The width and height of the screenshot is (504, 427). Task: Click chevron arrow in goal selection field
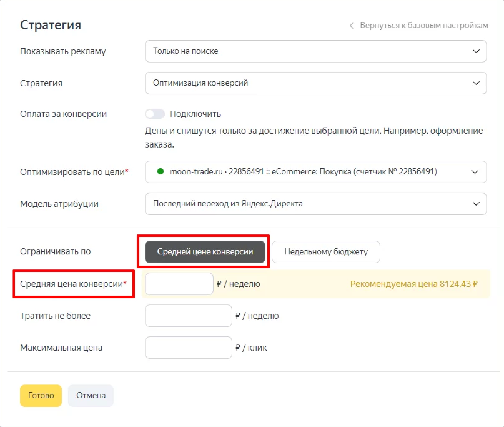coord(475,172)
